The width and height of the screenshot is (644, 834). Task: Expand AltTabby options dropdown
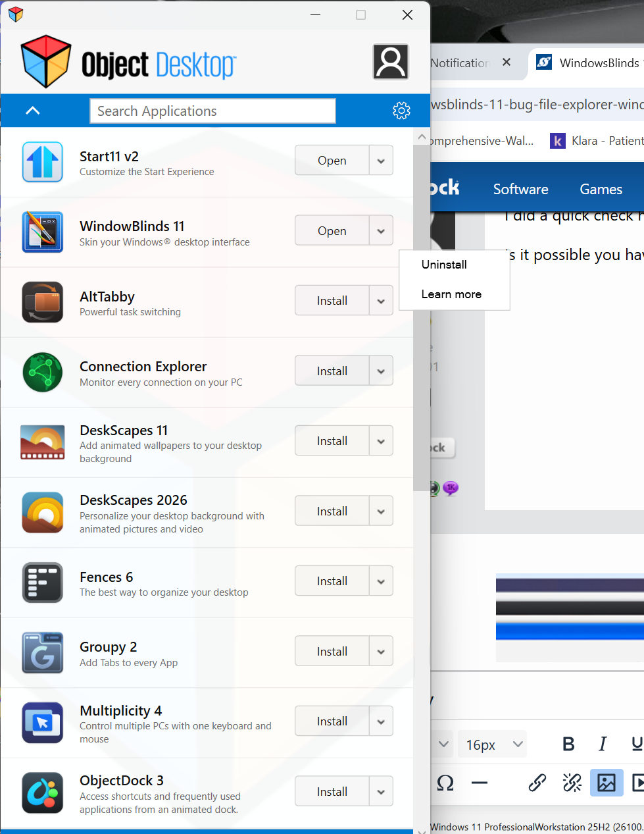pos(381,301)
